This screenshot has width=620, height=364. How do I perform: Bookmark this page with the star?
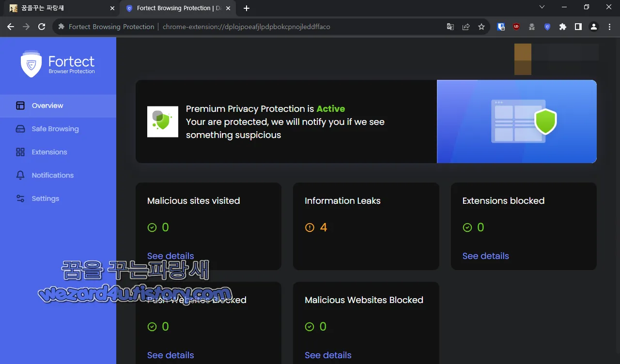pos(481,27)
